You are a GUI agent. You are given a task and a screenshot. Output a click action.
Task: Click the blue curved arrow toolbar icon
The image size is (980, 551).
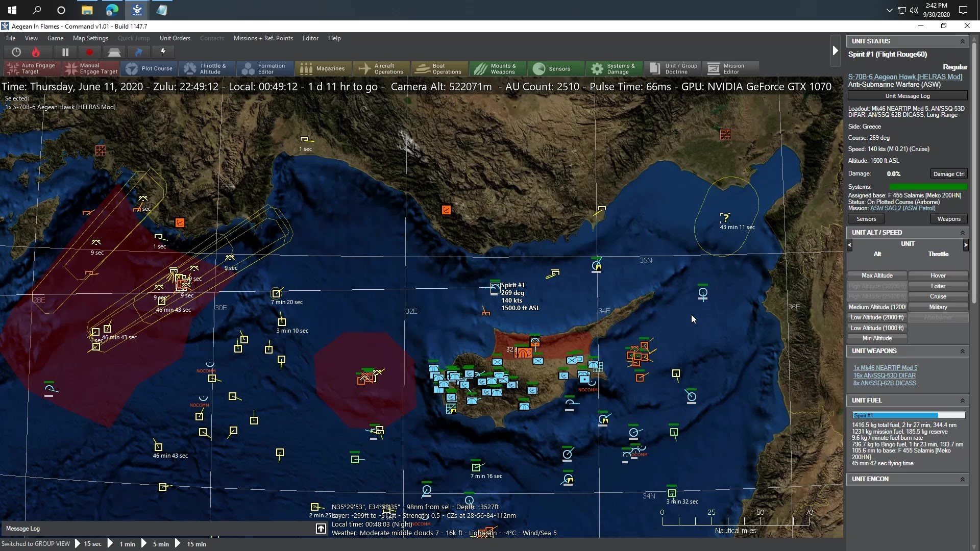(139, 52)
